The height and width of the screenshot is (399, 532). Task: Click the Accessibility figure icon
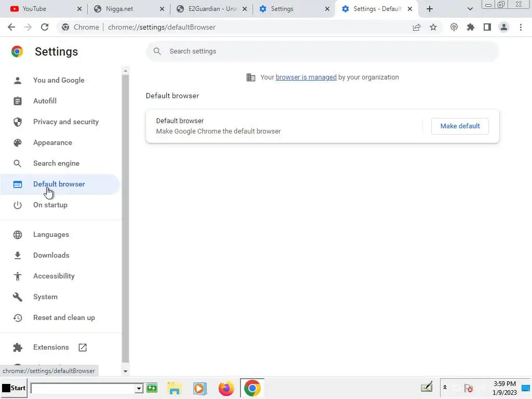[x=18, y=276]
